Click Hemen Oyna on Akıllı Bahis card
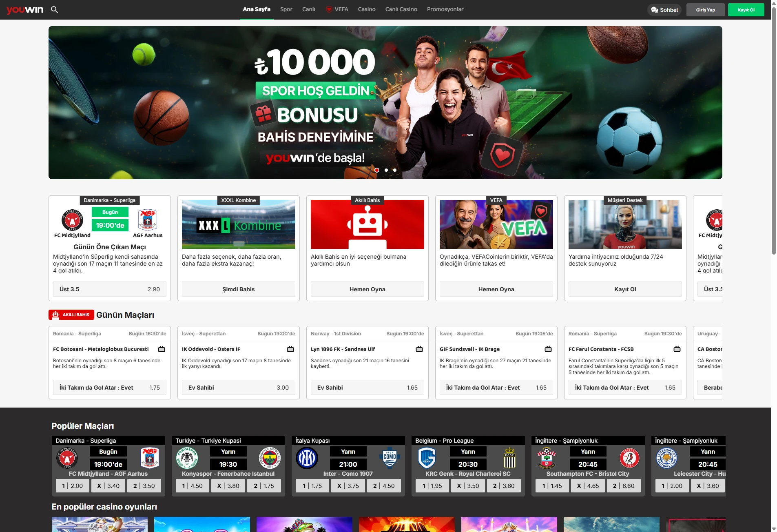Image resolution: width=777 pixels, height=532 pixels. point(367,289)
